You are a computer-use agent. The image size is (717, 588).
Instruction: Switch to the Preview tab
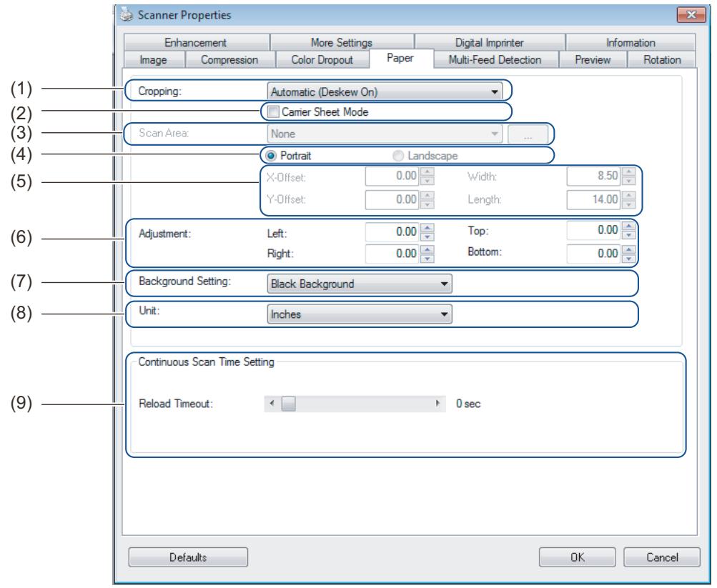[x=593, y=60]
